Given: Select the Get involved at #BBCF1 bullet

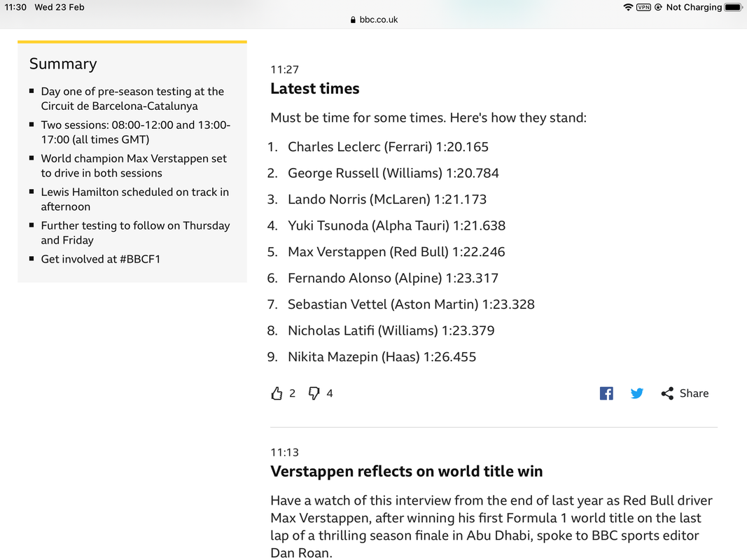Looking at the screenshot, I should (x=101, y=259).
